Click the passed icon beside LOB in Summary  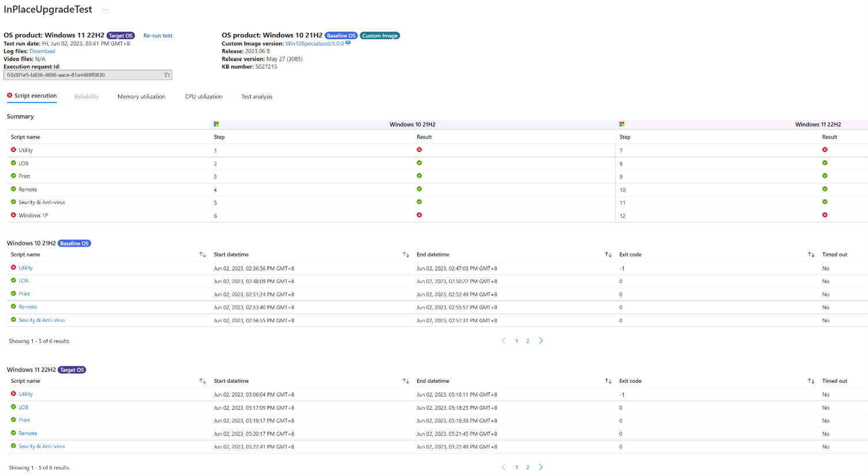(13, 163)
